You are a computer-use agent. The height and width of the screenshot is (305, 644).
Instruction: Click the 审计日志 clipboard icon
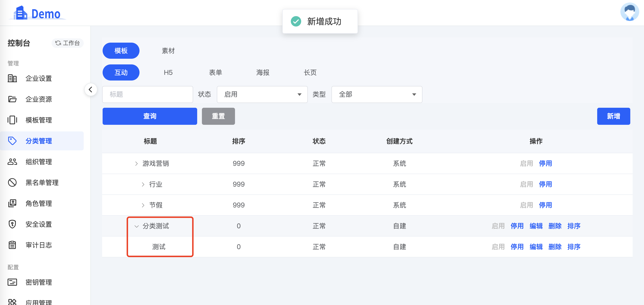pos(12,245)
